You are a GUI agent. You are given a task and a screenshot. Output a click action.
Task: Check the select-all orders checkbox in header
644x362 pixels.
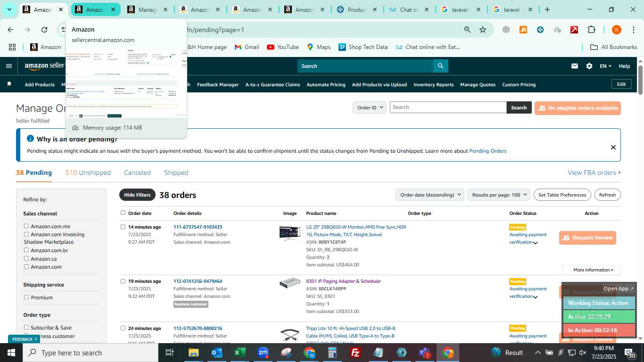123,213
